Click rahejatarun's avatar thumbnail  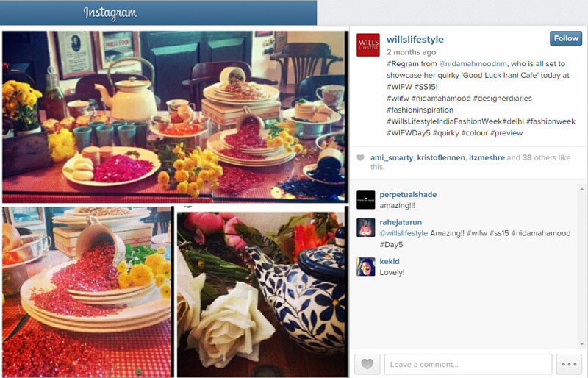[365, 227]
